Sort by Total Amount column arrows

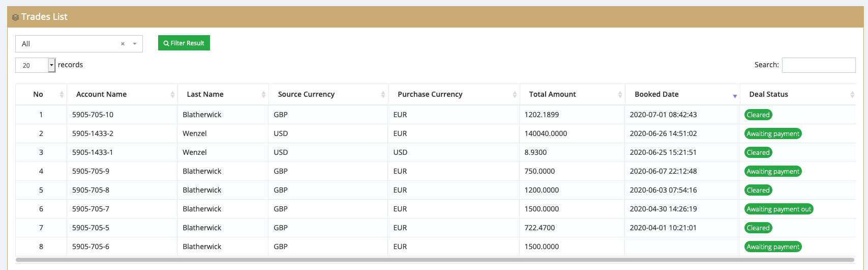(620, 94)
